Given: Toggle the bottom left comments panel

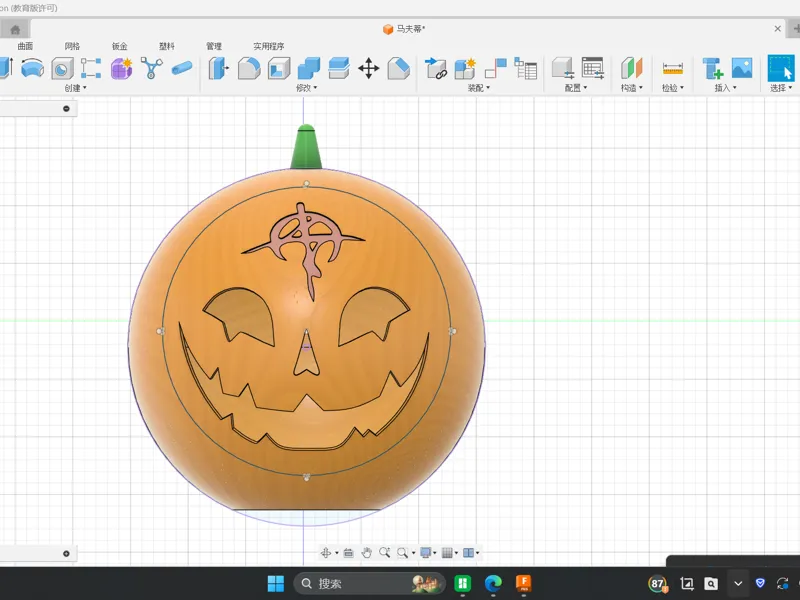Looking at the screenshot, I should (x=66, y=554).
